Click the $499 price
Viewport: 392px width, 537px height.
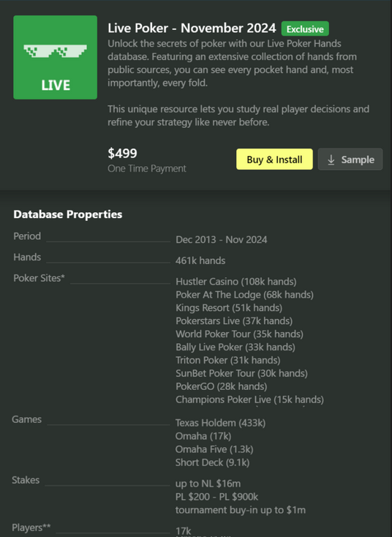click(x=122, y=153)
